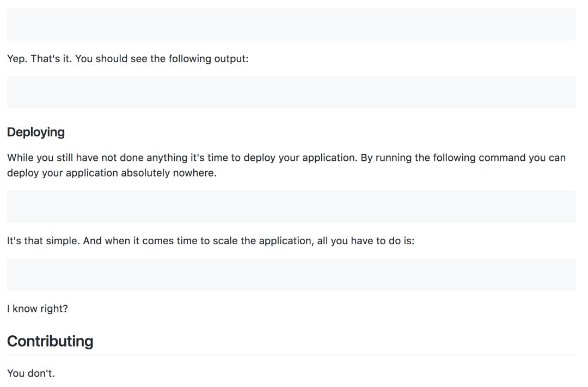Click the divider line under Contributing heading
The height and width of the screenshot is (387, 588).
291,355
